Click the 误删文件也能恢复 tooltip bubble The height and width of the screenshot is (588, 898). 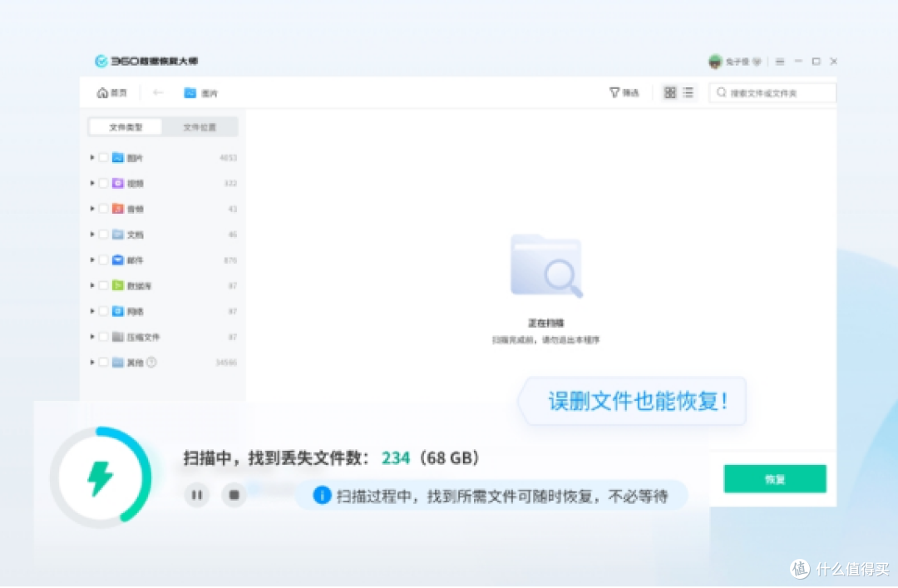click(632, 401)
